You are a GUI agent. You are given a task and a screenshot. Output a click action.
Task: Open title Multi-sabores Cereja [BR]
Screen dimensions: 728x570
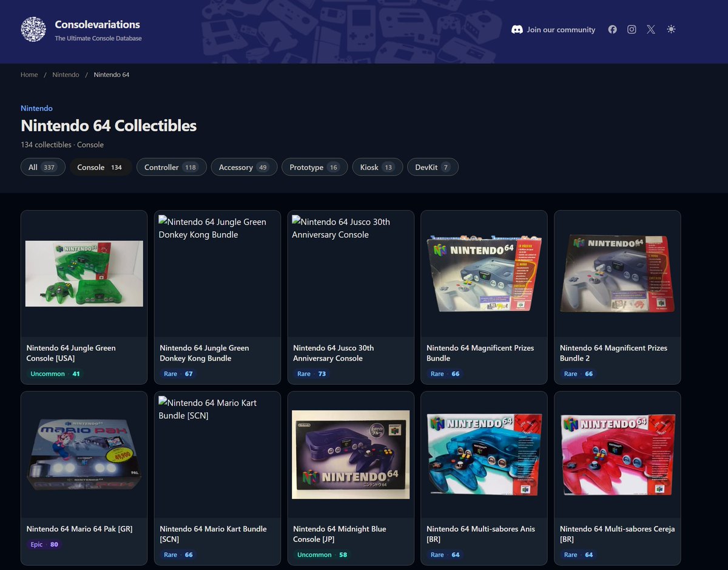click(x=618, y=534)
